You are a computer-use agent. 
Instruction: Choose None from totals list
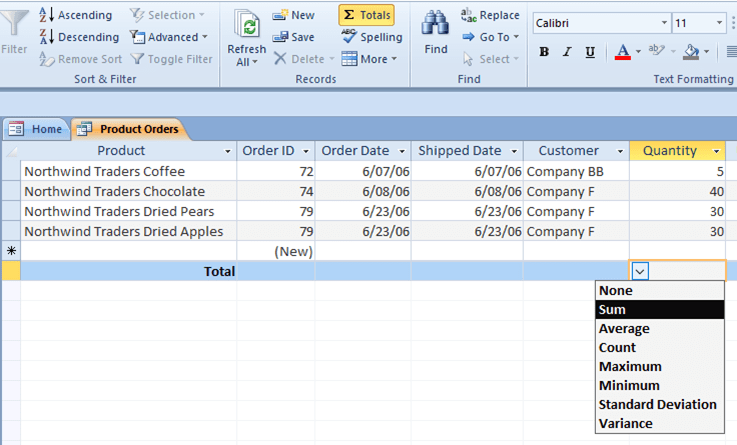pyautogui.click(x=659, y=290)
